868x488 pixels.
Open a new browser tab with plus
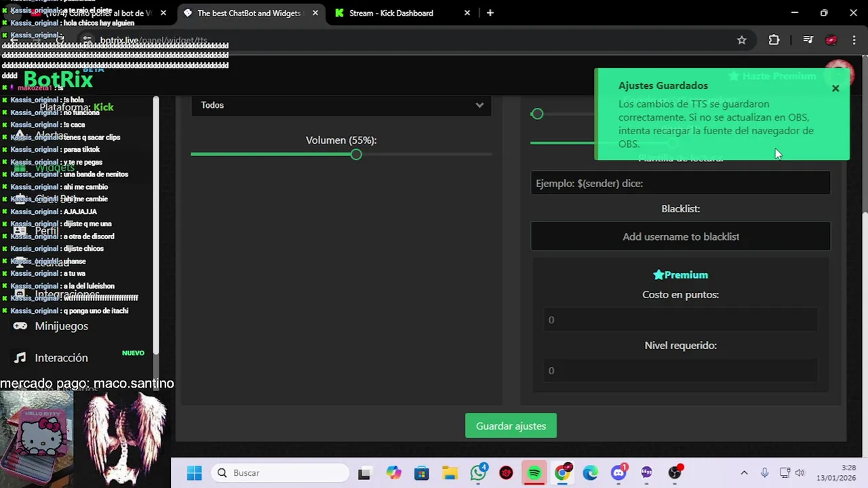point(490,13)
